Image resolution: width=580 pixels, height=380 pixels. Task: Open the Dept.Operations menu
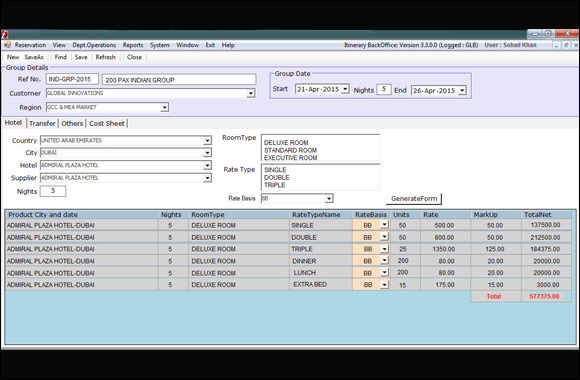pos(94,45)
